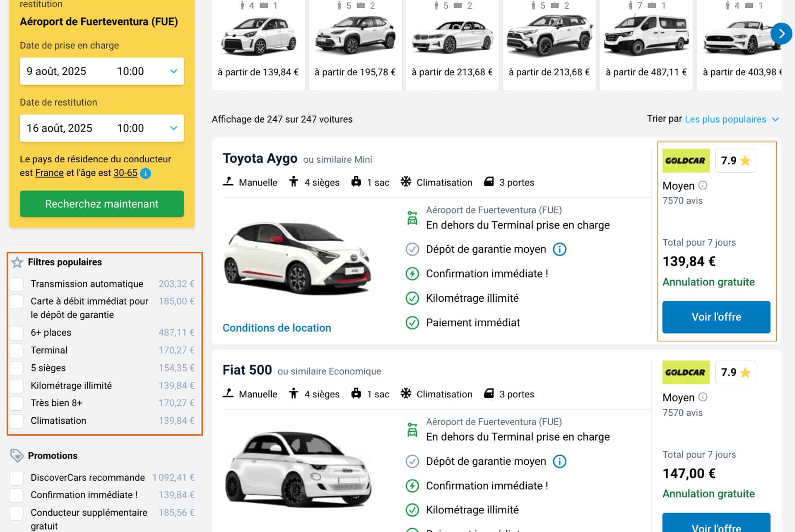Click Recherchez maintenant button
Viewport: 795px width, 532px height.
pos(102,204)
